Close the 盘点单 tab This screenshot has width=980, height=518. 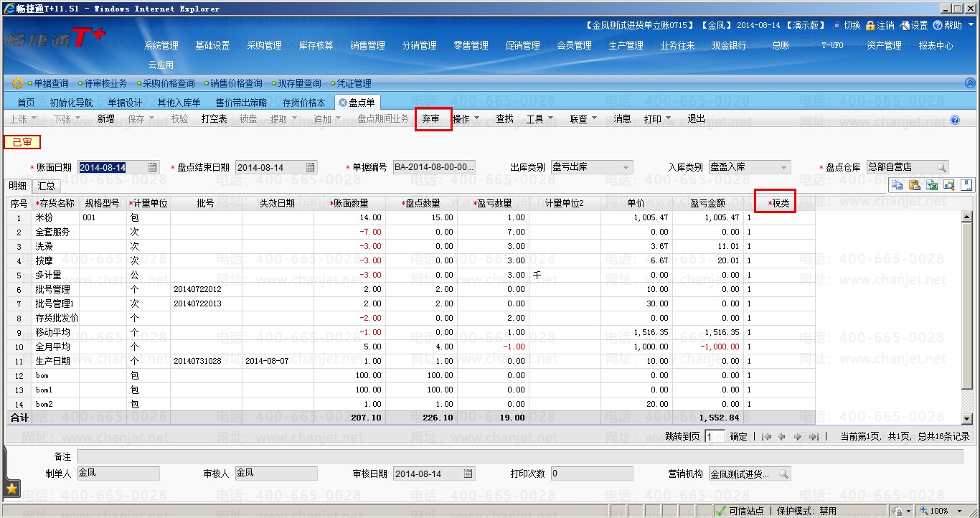pyautogui.click(x=342, y=103)
